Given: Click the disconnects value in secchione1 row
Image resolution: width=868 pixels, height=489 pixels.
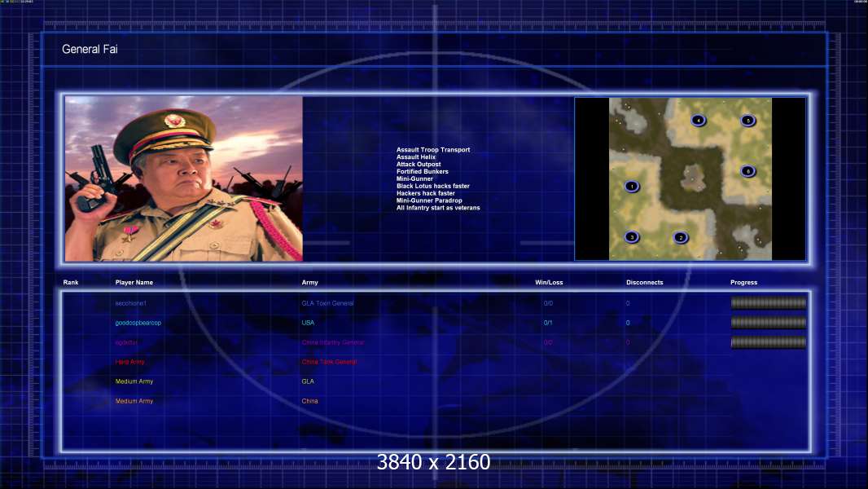Looking at the screenshot, I should coord(628,303).
